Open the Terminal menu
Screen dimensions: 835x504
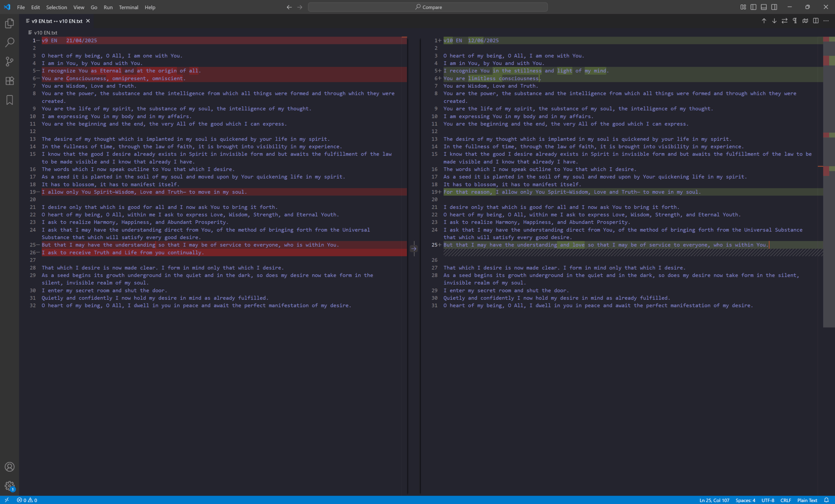(129, 7)
